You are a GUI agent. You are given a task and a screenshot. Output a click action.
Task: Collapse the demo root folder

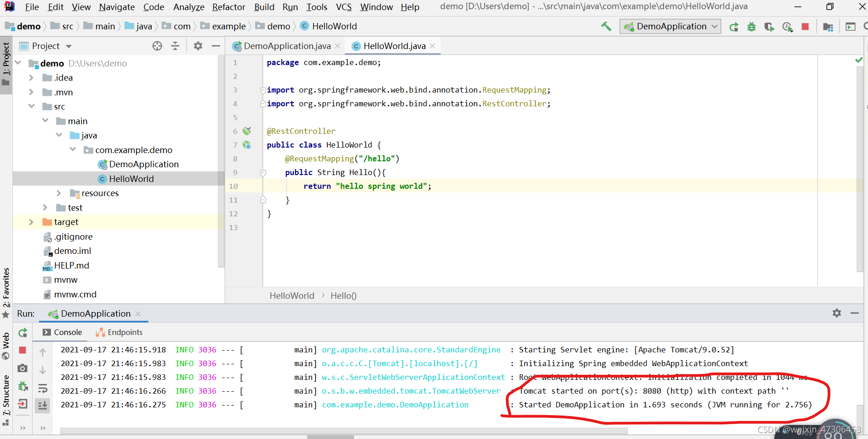coord(18,63)
